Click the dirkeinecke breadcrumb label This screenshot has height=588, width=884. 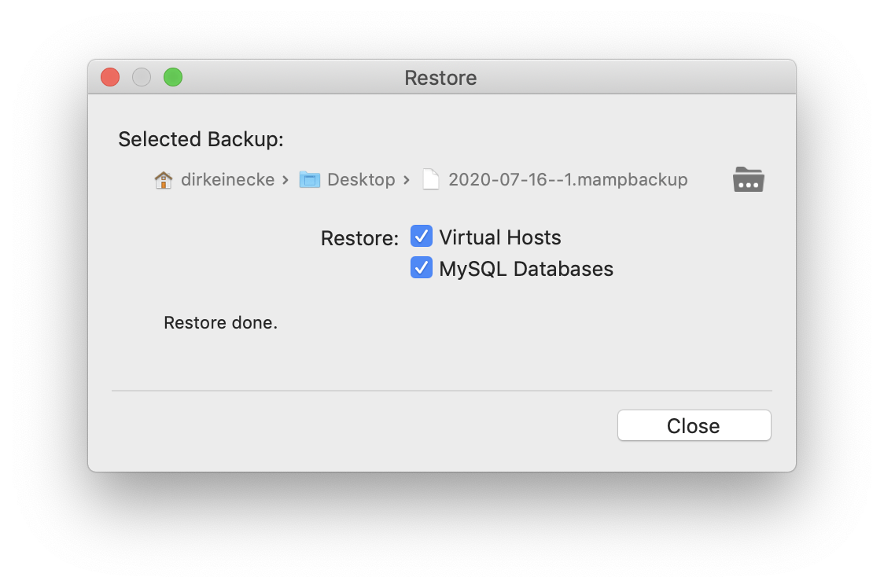click(227, 179)
